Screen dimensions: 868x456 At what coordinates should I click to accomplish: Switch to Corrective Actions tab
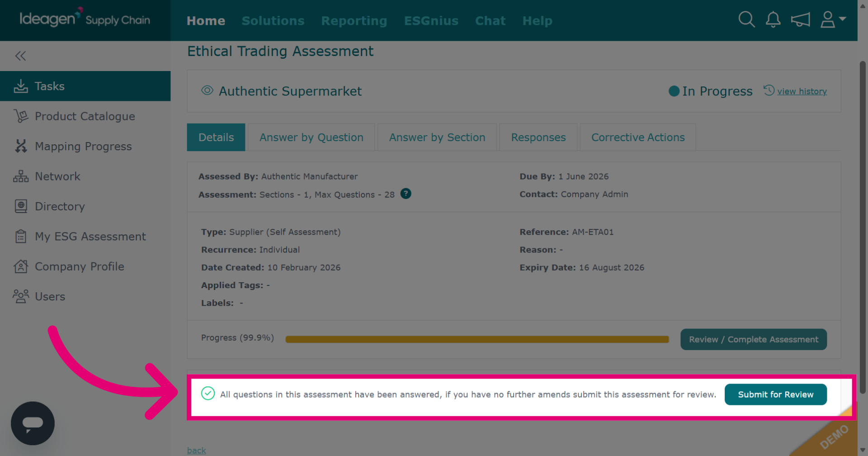coord(638,137)
